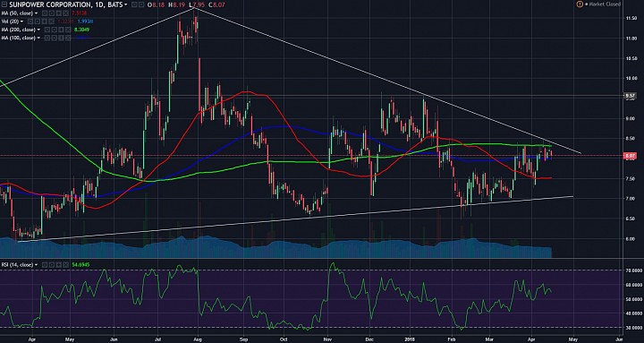
Task: Click the 9.57 horizontal line price label
Action: tap(630, 96)
